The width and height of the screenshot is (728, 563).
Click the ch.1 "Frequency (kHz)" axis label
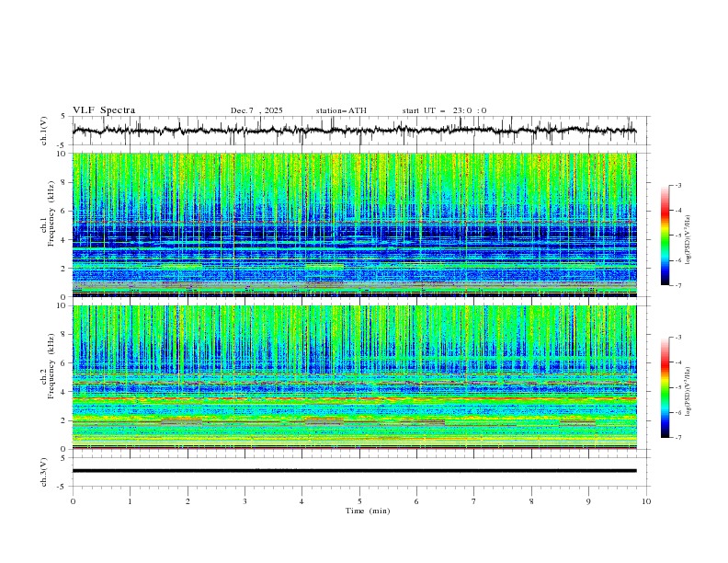pos(51,214)
